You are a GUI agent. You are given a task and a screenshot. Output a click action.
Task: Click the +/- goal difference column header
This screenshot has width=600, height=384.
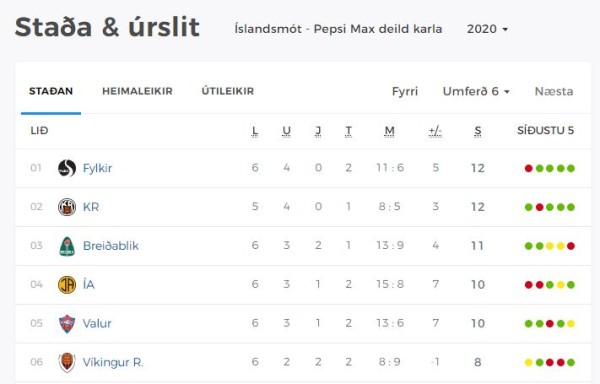coord(435,131)
